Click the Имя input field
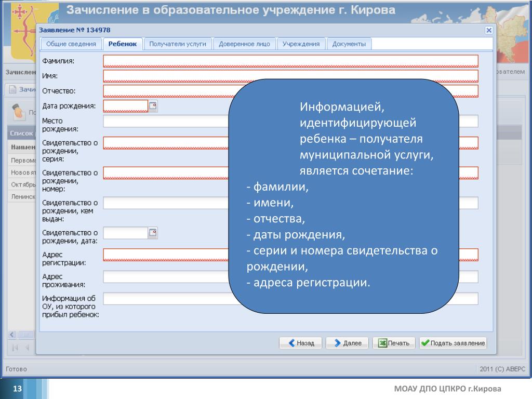This screenshot has width=532, height=399. (291, 76)
